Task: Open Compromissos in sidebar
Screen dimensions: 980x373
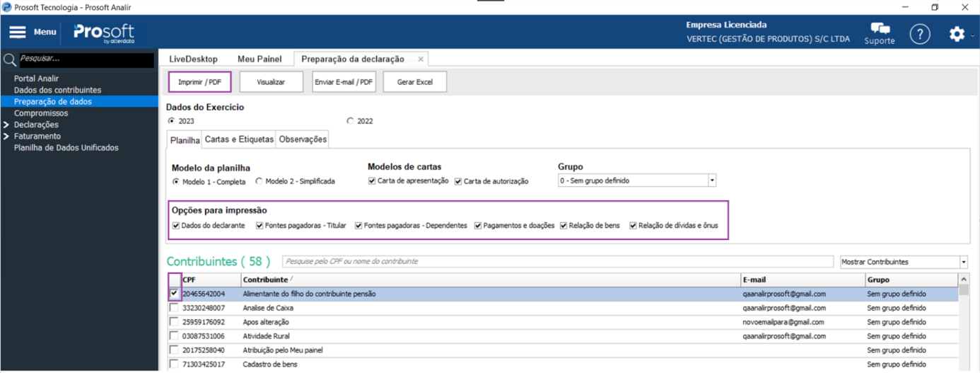Action: (x=41, y=113)
